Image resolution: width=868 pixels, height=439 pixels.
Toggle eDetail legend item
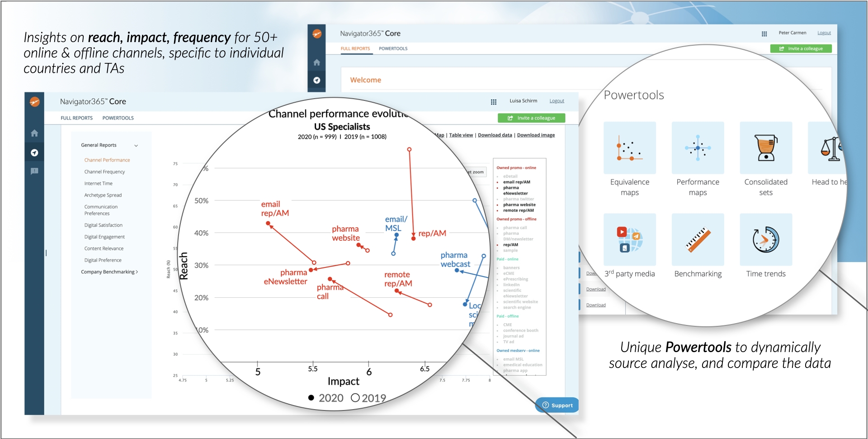(x=510, y=177)
